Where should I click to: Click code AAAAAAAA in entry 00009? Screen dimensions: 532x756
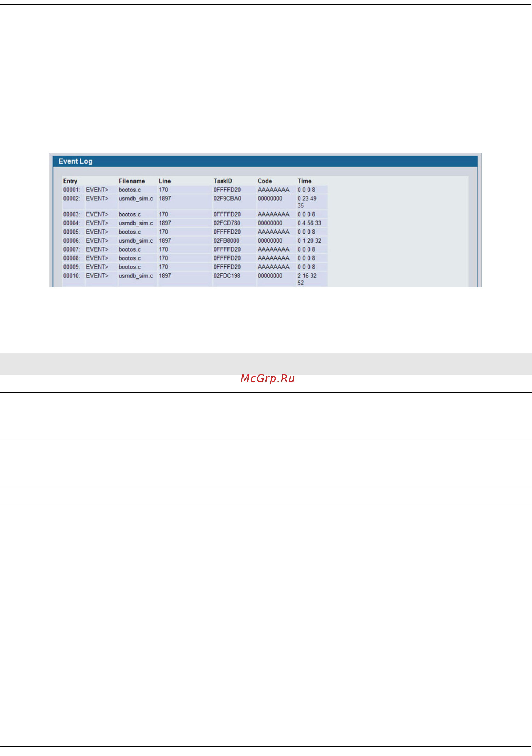[x=273, y=267]
